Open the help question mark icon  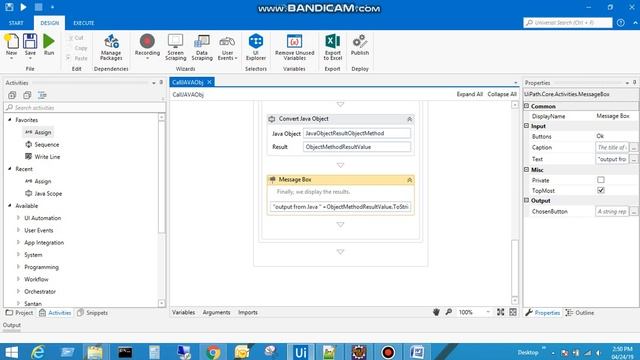620,23
